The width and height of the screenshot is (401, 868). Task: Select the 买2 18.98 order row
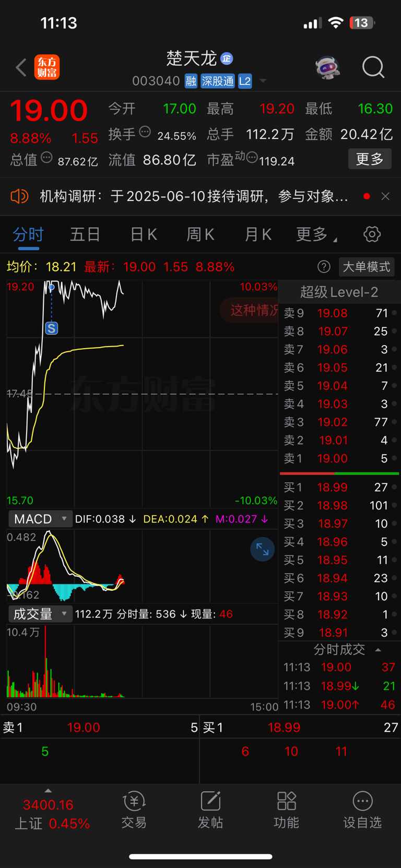click(x=339, y=505)
